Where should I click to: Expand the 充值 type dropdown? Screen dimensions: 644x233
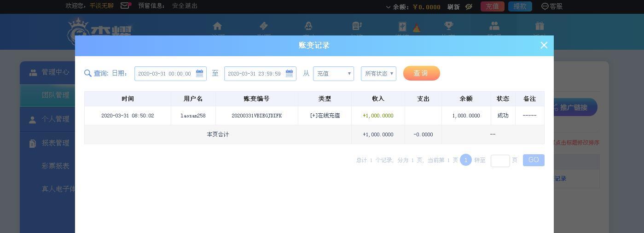pyautogui.click(x=333, y=74)
